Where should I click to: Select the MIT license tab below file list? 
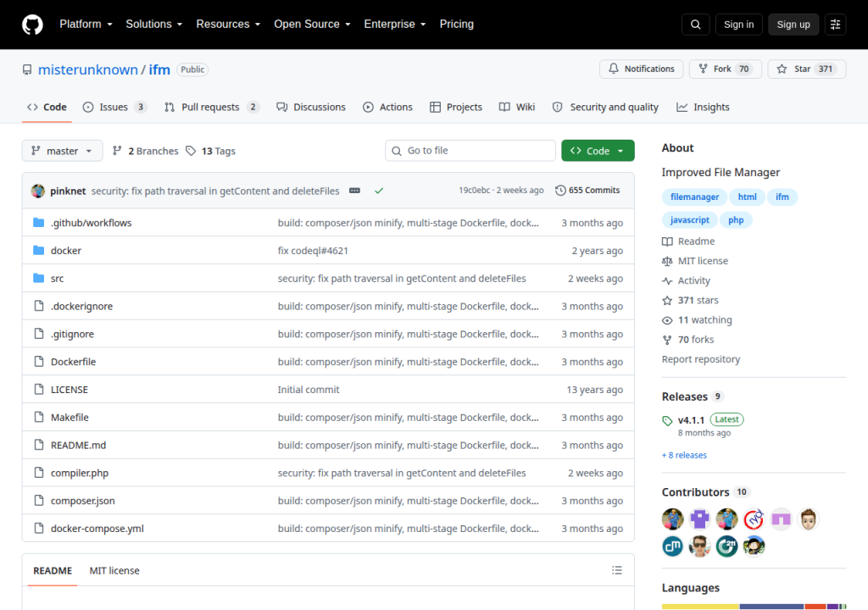114,571
